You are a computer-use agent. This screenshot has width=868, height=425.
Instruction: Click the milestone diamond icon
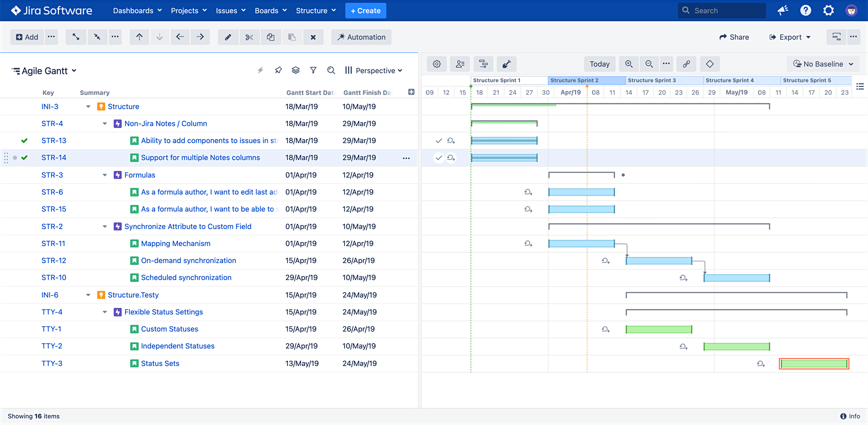(x=710, y=64)
